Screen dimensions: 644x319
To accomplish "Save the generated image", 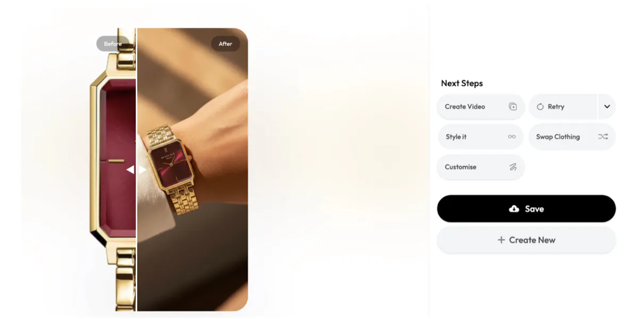I will (x=526, y=209).
